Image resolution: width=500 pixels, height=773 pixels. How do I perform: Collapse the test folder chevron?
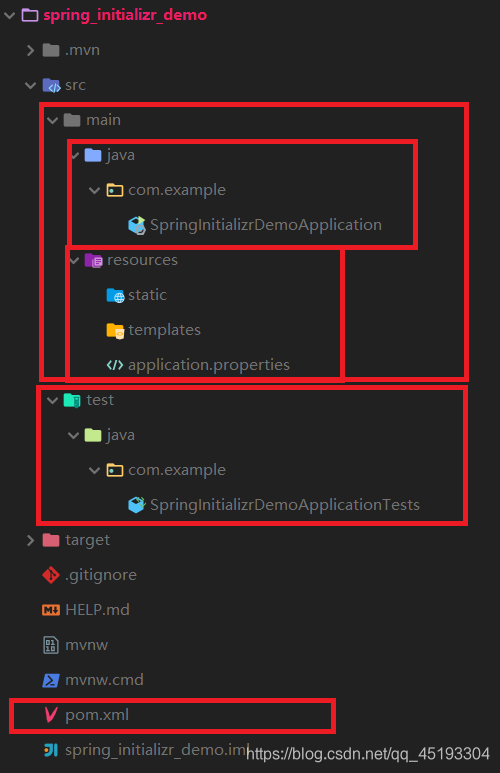point(52,400)
